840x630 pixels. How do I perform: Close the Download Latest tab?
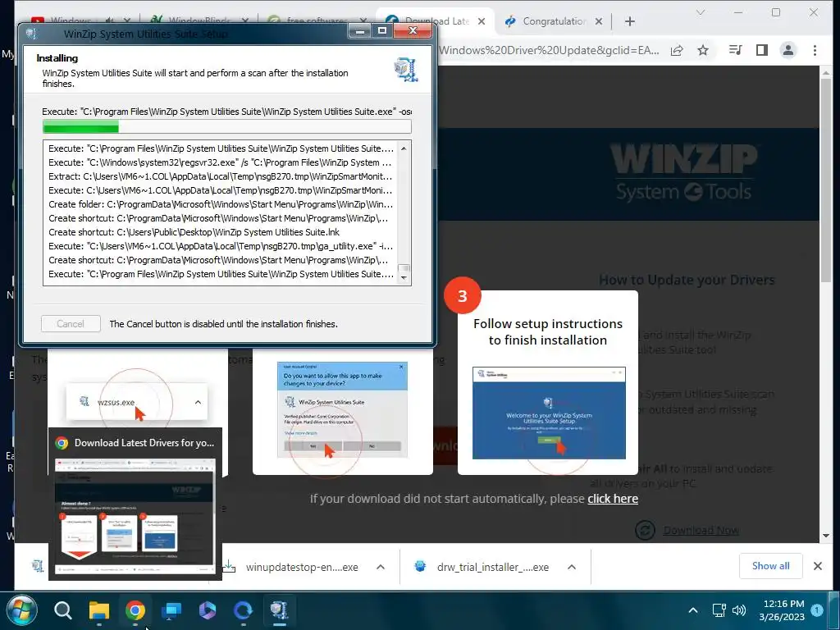pyautogui.click(x=482, y=21)
